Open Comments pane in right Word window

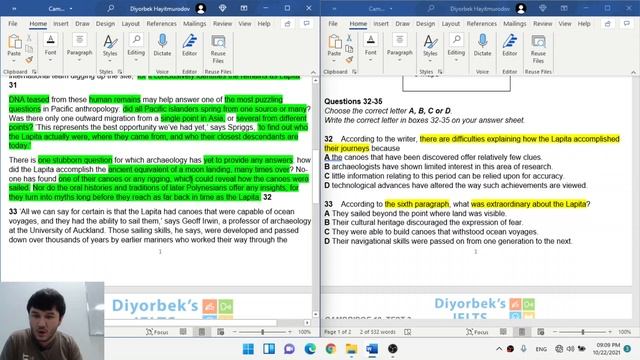click(626, 24)
